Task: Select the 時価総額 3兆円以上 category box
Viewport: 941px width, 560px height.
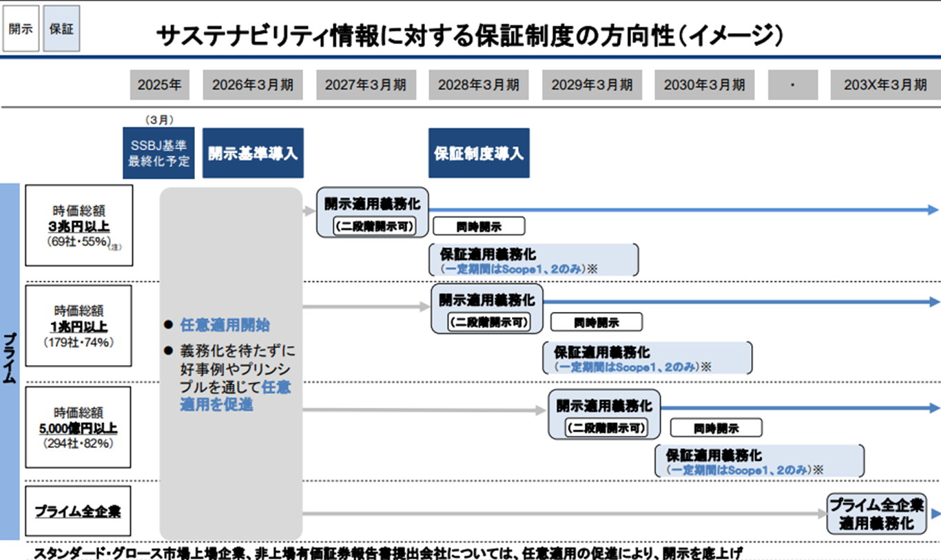Action: tap(79, 225)
